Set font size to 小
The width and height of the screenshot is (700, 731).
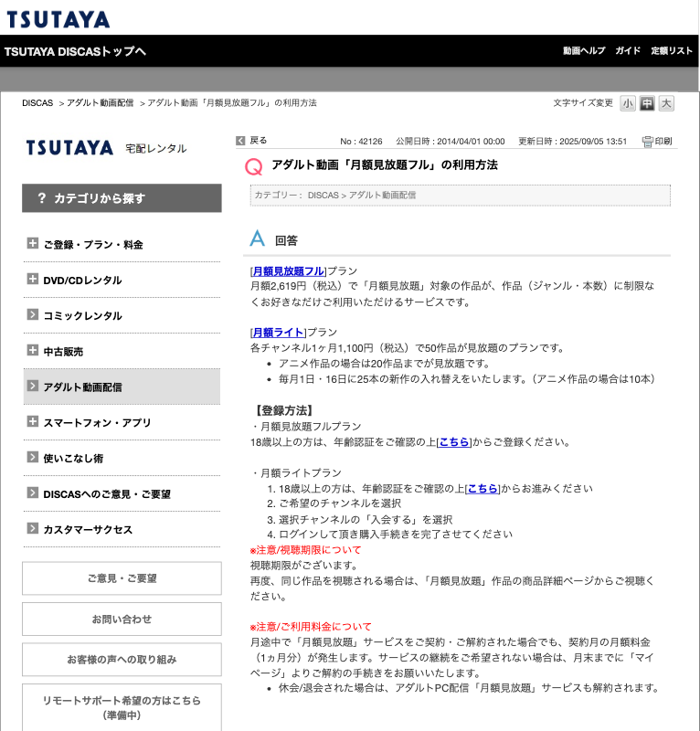coord(628,103)
